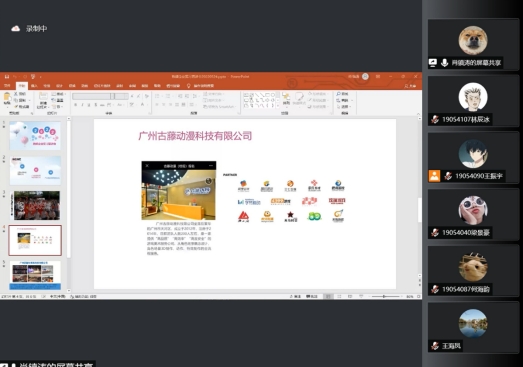Open the Font Color dropdown arrow
Viewport: 523px width, 367px height.
tap(147, 105)
